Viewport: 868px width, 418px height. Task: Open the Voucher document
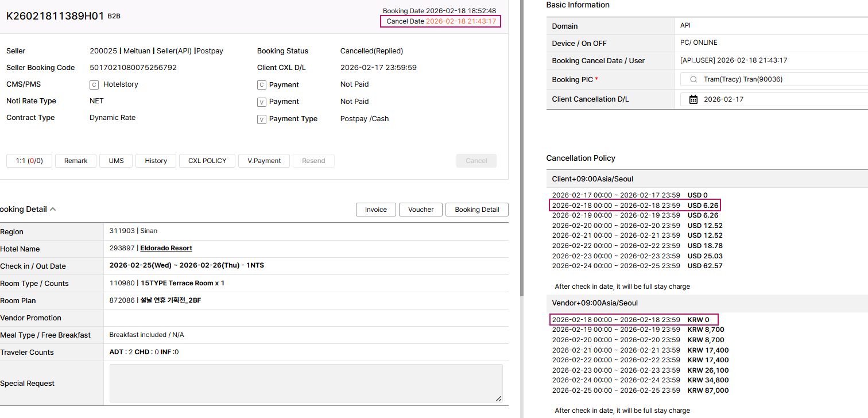[421, 210]
